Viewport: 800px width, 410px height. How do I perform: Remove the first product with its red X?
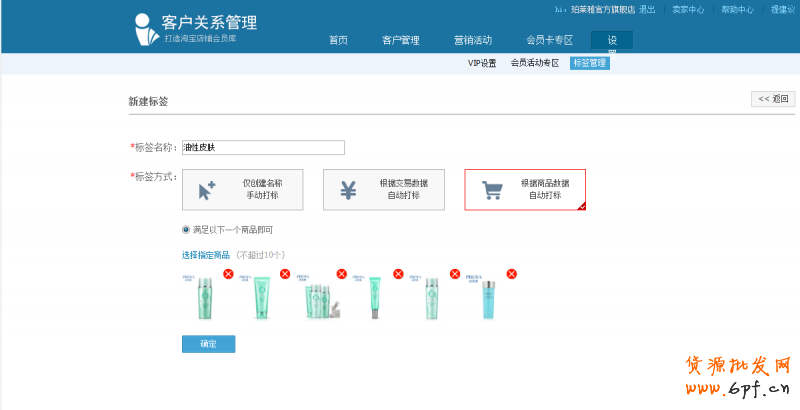point(228,274)
